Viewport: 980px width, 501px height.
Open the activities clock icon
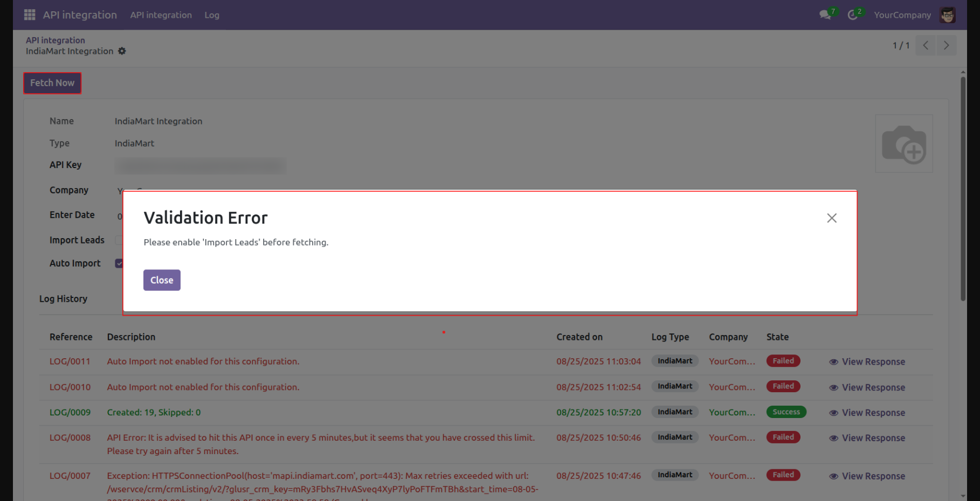point(852,15)
